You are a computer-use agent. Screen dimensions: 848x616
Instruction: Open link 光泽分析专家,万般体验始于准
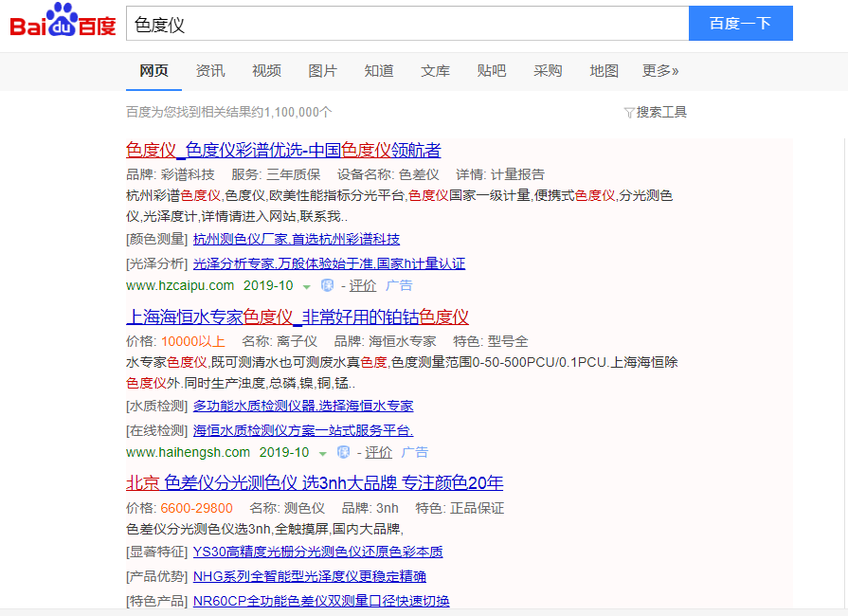pos(329,263)
